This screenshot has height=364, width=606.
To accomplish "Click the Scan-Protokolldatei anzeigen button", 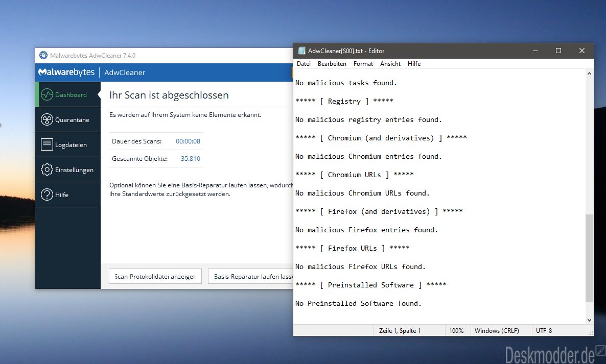I will [155, 276].
